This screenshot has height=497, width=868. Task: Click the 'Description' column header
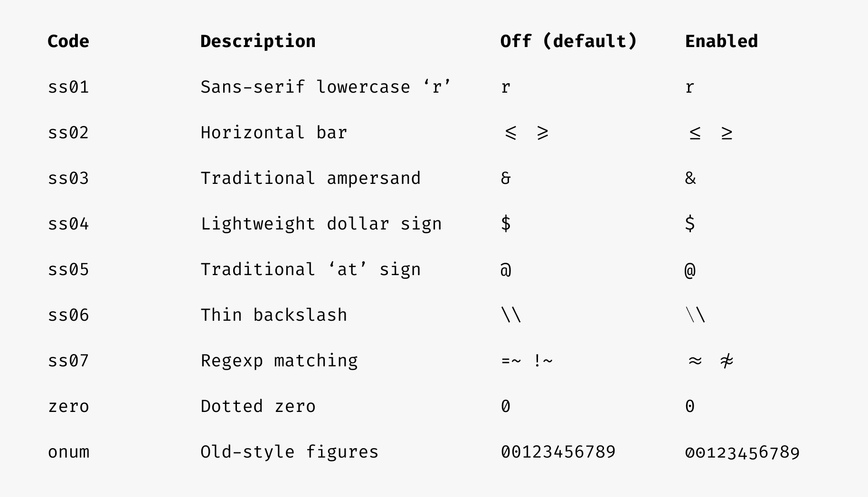coord(258,41)
